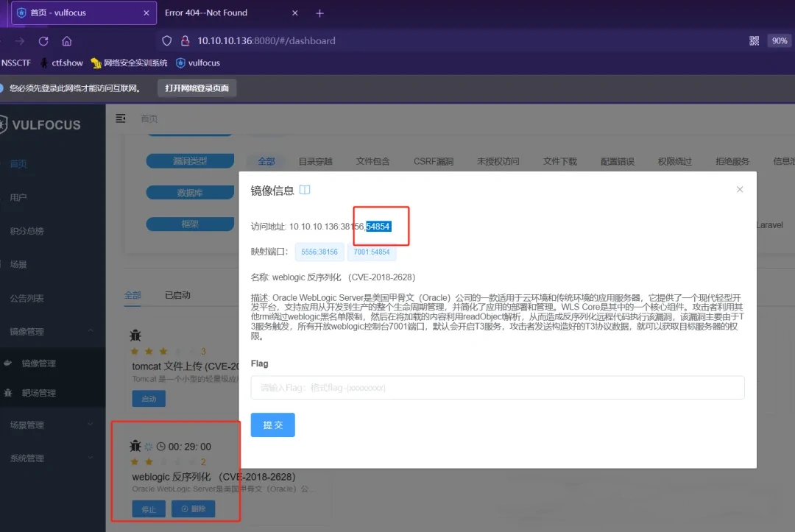Image resolution: width=795 pixels, height=532 pixels.
Task: Click the 镜像管理 submenu whale icon
Action: tap(7, 363)
